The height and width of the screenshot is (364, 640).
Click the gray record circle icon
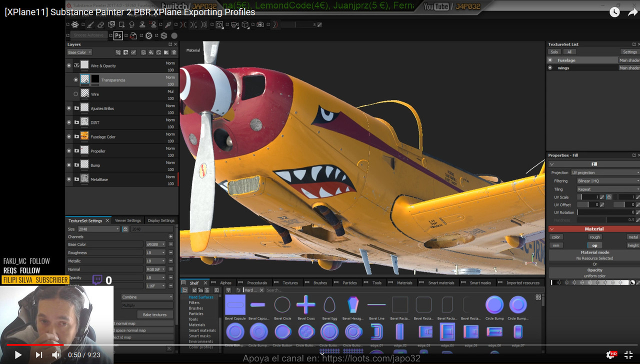(x=174, y=35)
